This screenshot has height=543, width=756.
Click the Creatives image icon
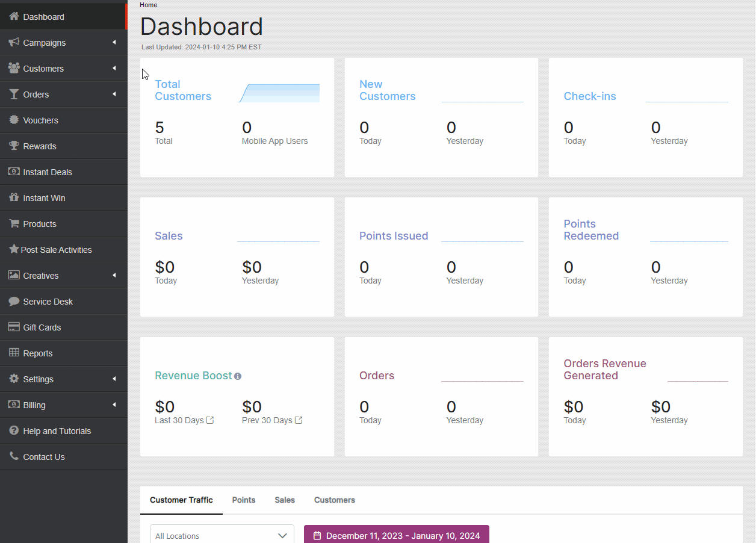14,275
